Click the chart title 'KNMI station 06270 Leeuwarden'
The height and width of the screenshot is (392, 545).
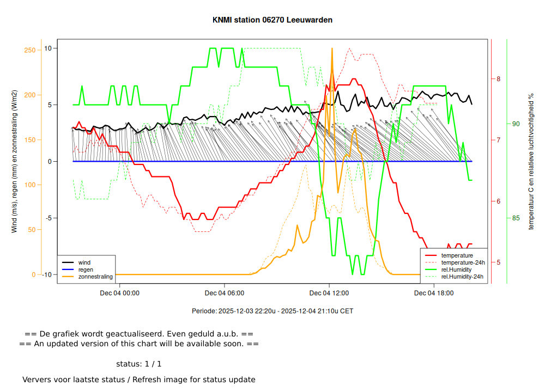[272, 20]
